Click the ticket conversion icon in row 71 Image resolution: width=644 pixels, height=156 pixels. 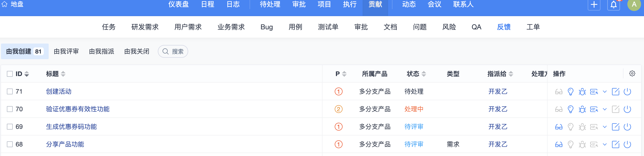pyautogui.click(x=594, y=91)
